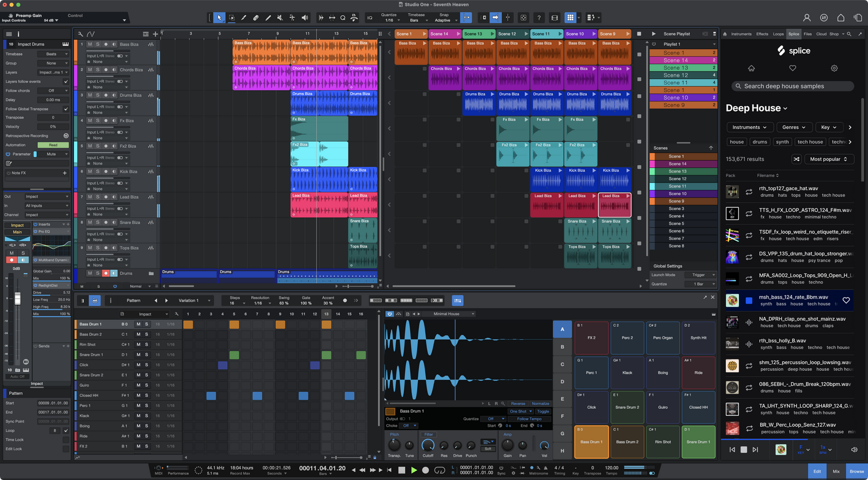Toggle the Loop checkbox in Pattern section
The height and width of the screenshot is (480, 868).
point(66,431)
